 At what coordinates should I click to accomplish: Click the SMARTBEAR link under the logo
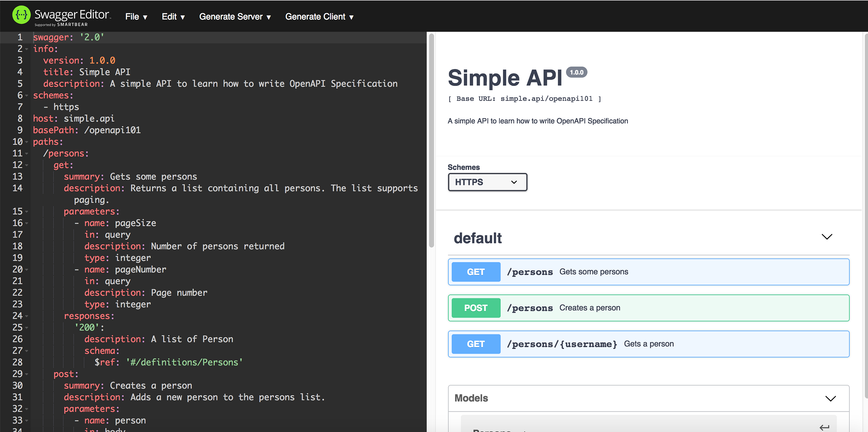point(72,24)
